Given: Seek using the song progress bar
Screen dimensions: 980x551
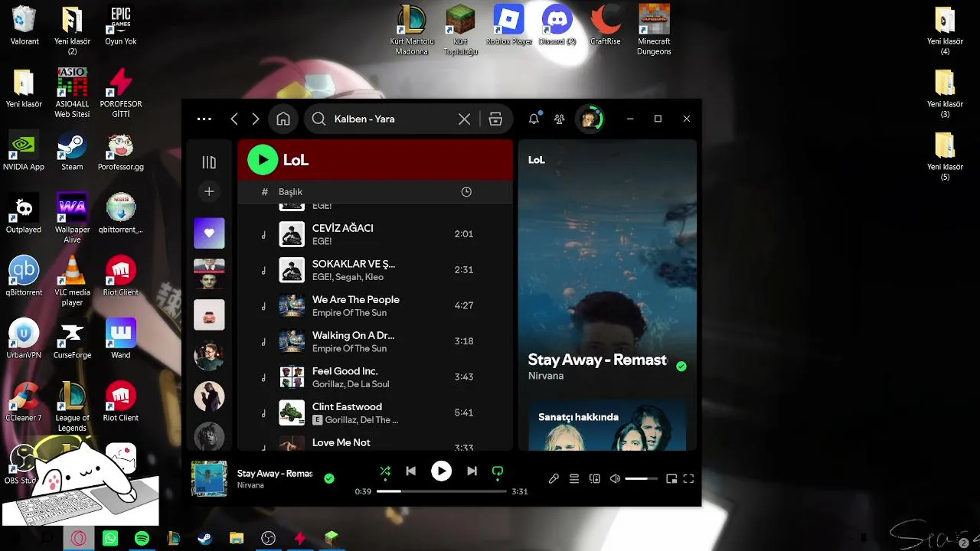Looking at the screenshot, I should tap(442, 491).
